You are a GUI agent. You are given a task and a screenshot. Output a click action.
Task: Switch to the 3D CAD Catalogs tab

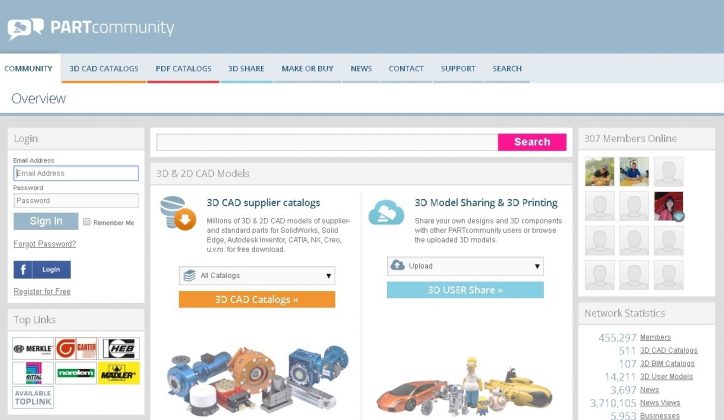(x=103, y=69)
